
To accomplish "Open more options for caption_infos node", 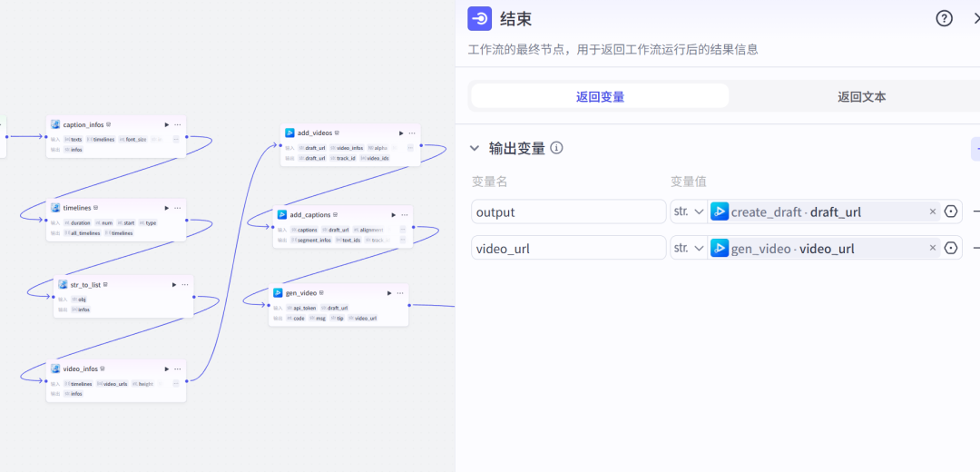I will coord(178,124).
